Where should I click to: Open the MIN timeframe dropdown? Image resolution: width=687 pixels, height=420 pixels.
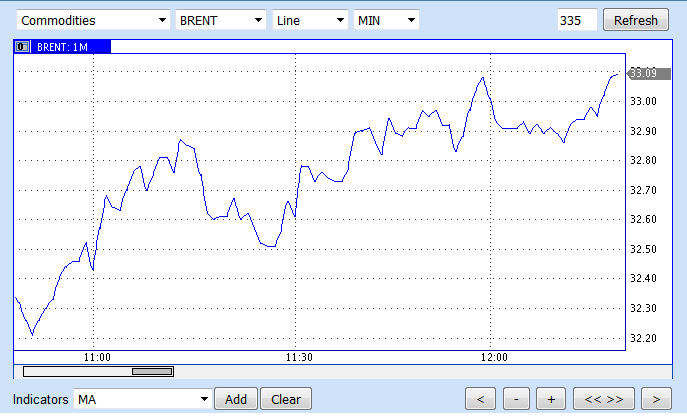click(386, 20)
